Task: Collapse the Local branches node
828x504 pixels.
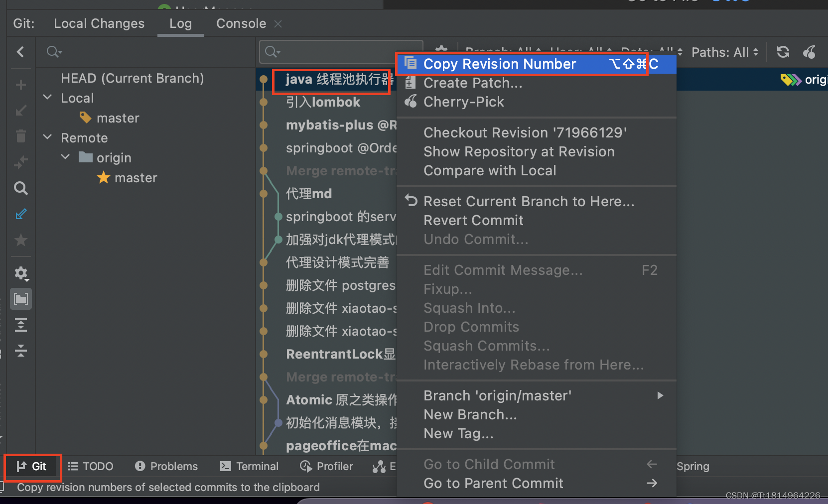Action: (x=48, y=97)
